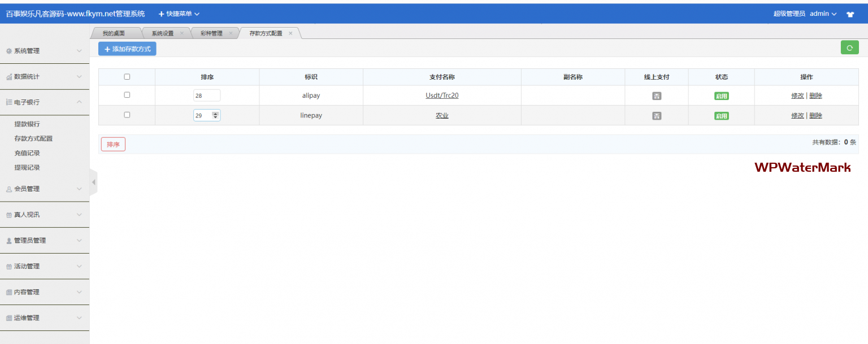This screenshot has height=344, width=868.
Task: Click the system title in the header bar
Action: [x=75, y=14]
